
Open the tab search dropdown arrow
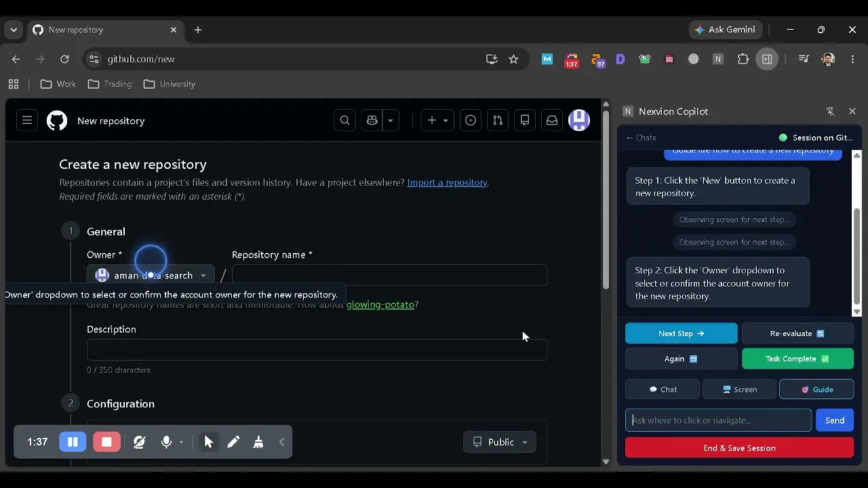coord(14,30)
